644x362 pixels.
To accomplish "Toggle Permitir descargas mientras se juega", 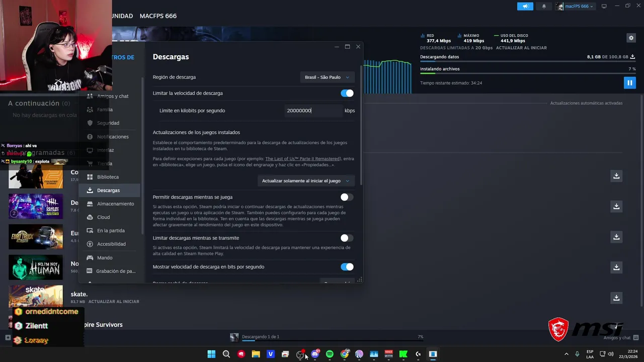I will [x=347, y=197].
